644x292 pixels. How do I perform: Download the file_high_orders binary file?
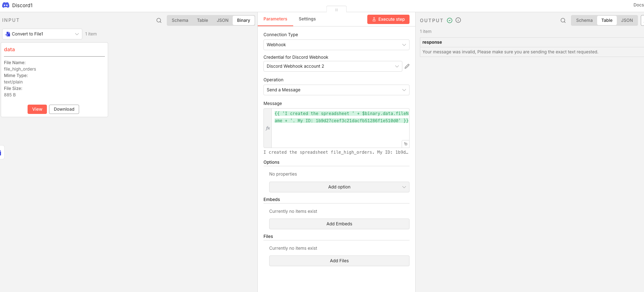pos(64,109)
